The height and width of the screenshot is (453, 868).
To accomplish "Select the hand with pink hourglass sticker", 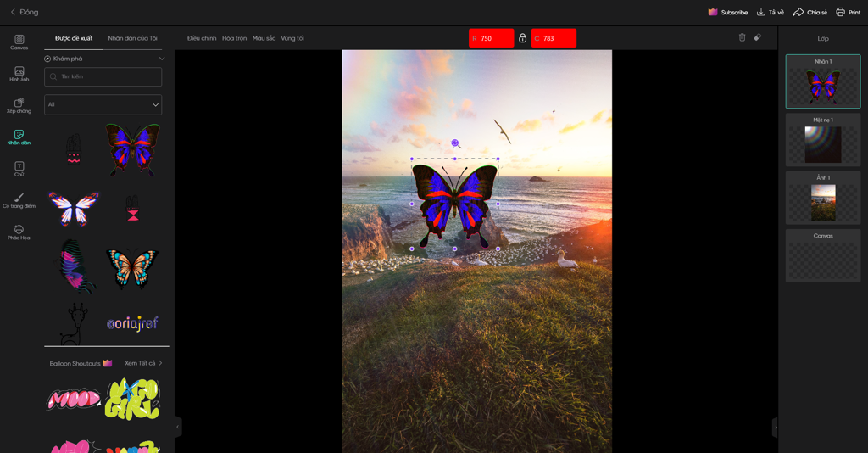I will pyautogui.click(x=132, y=209).
